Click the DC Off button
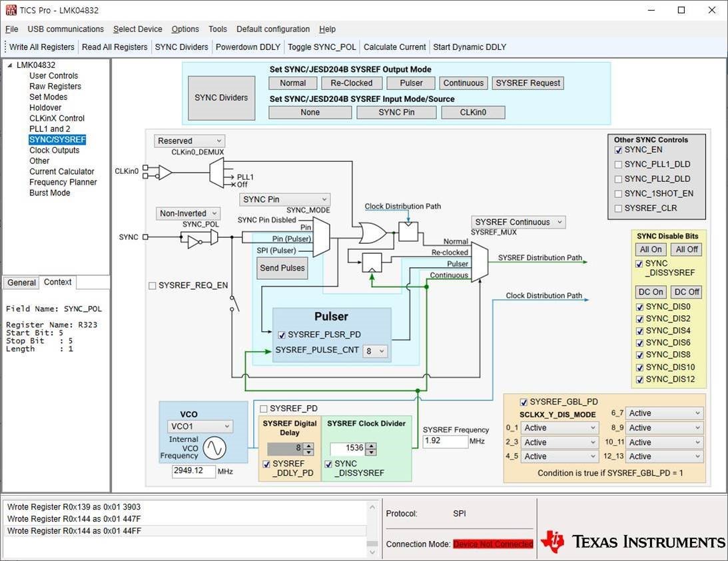Viewport: 728px width, 561px height. click(x=687, y=292)
